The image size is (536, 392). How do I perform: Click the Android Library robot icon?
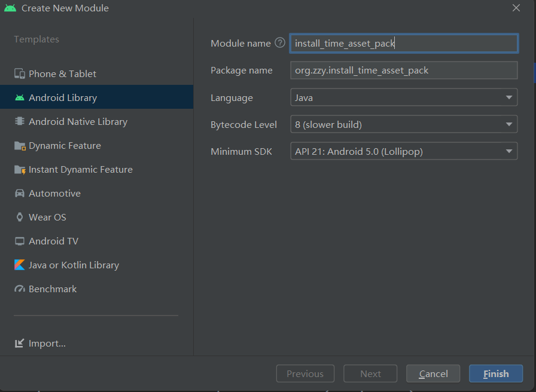click(x=20, y=98)
